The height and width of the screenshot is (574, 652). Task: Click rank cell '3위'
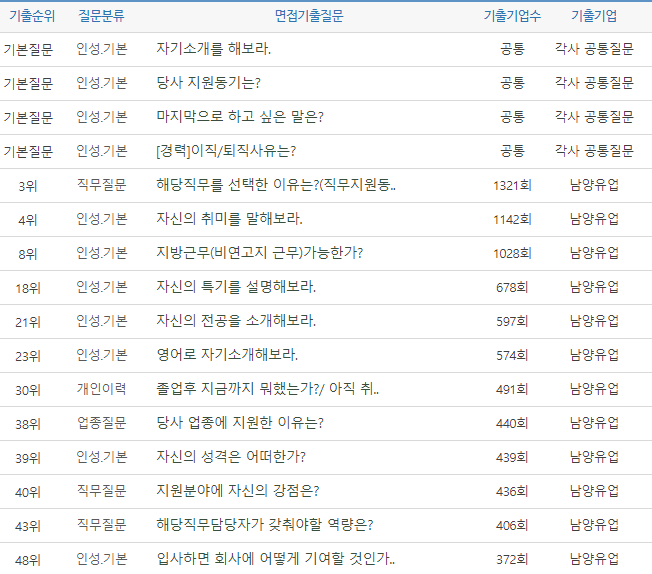(x=28, y=186)
